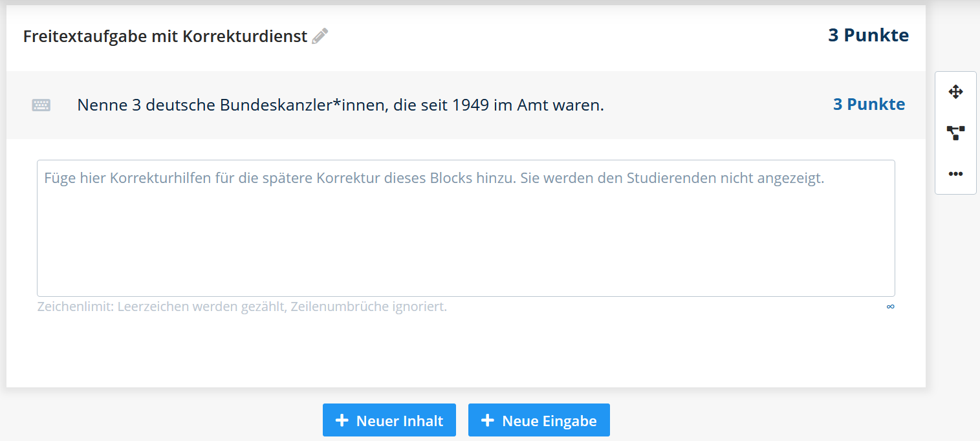The height and width of the screenshot is (441, 980).
Task: Open the three-dots more options menu
Action: point(955,174)
